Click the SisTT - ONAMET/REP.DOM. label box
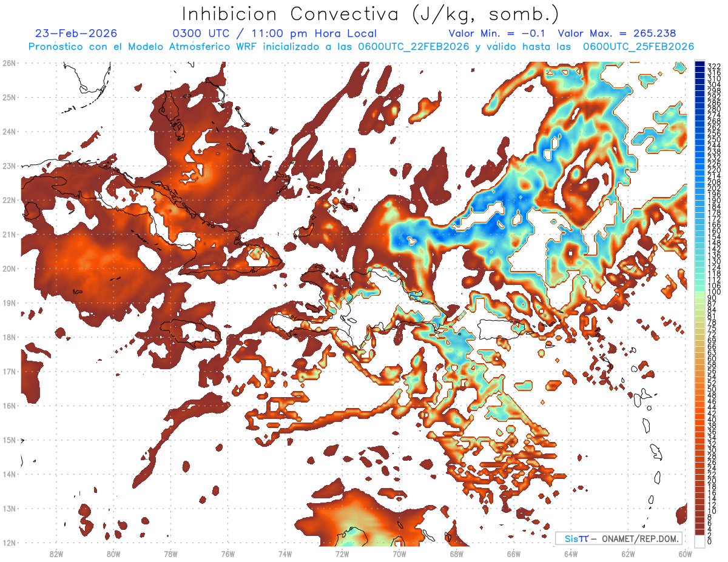The image size is (728, 562). coord(618,538)
